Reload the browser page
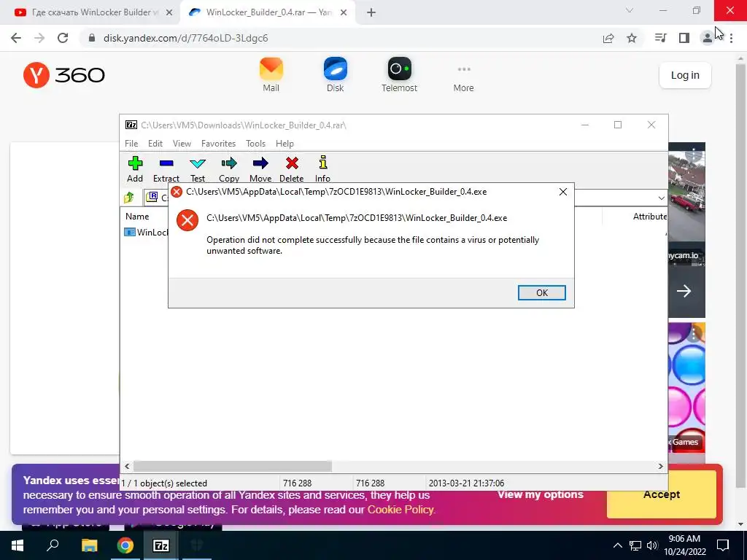The height and width of the screenshot is (560, 747). (63, 38)
